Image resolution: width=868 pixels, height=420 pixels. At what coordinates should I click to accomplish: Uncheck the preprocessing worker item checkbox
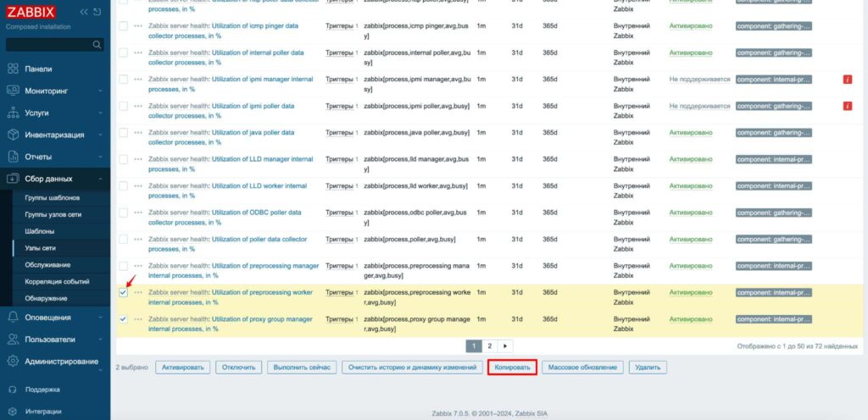pos(123,292)
